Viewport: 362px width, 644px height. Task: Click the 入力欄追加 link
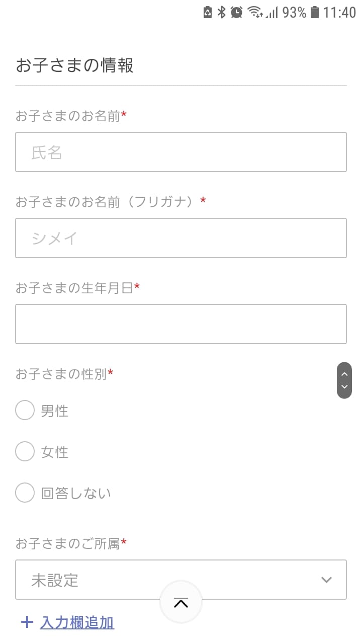77,623
